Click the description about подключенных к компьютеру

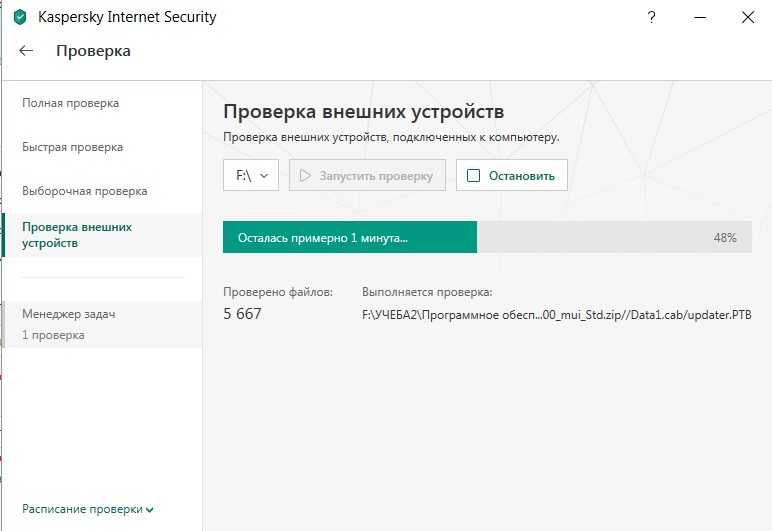391,137
